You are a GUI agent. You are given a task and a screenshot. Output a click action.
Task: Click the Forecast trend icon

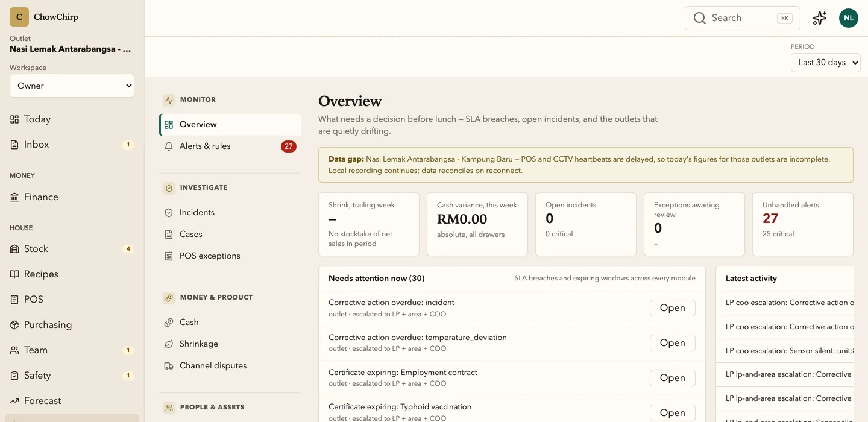tap(14, 401)
